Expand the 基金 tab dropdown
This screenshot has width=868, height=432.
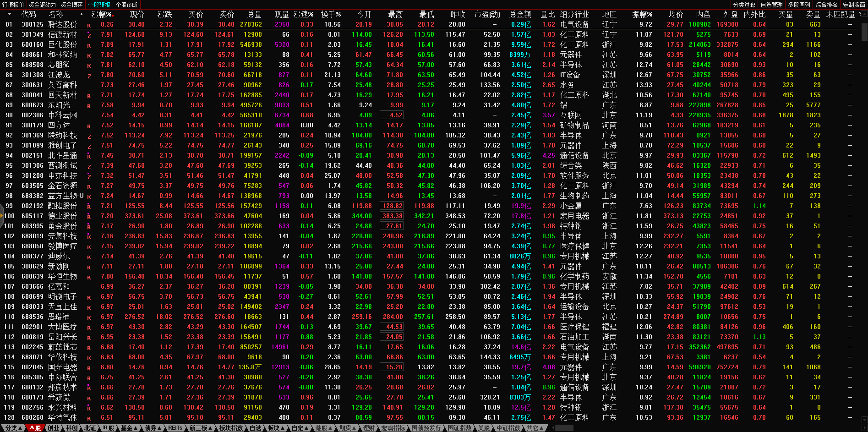coord(129,428)
